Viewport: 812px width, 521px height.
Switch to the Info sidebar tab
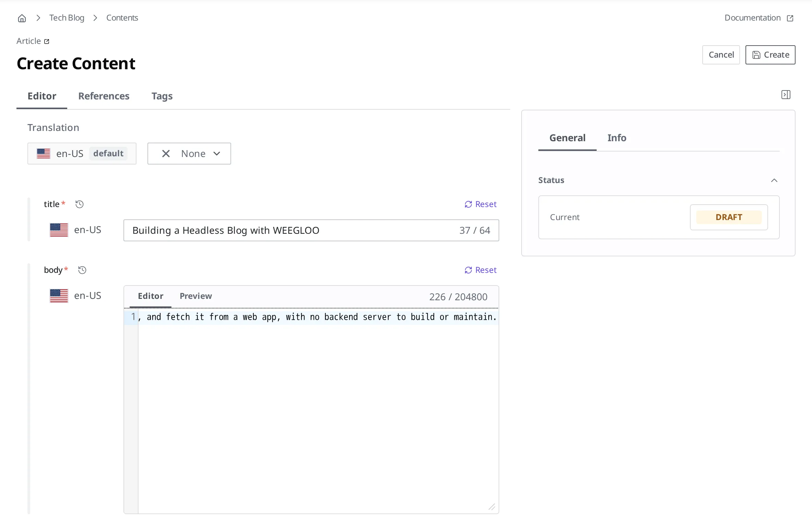tap(617, 138)
